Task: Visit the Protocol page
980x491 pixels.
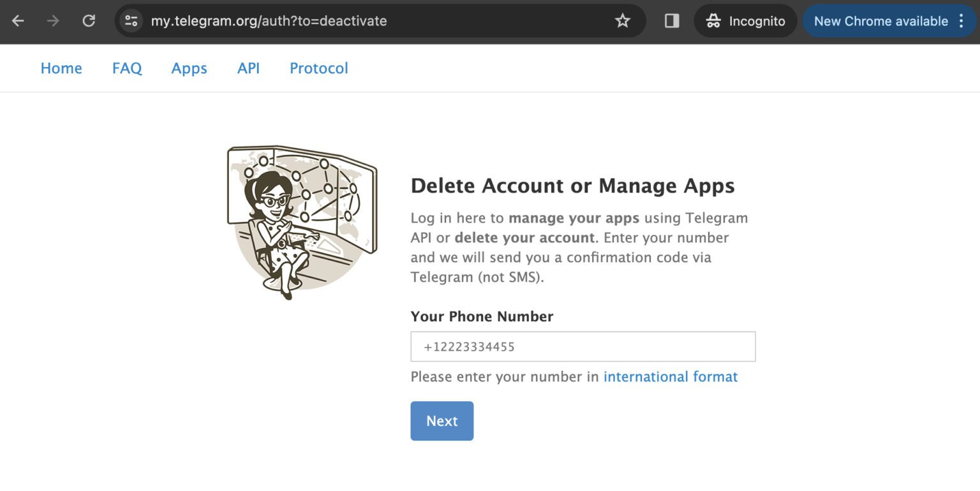Action: point(318,68)
